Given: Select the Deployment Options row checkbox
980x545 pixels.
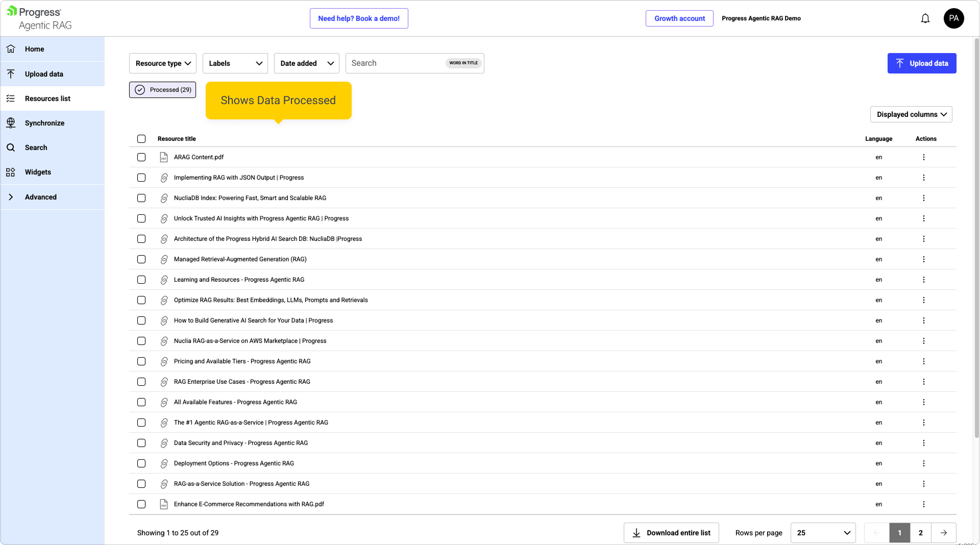Looking at the screenshot, I should (x=141, y=463).
